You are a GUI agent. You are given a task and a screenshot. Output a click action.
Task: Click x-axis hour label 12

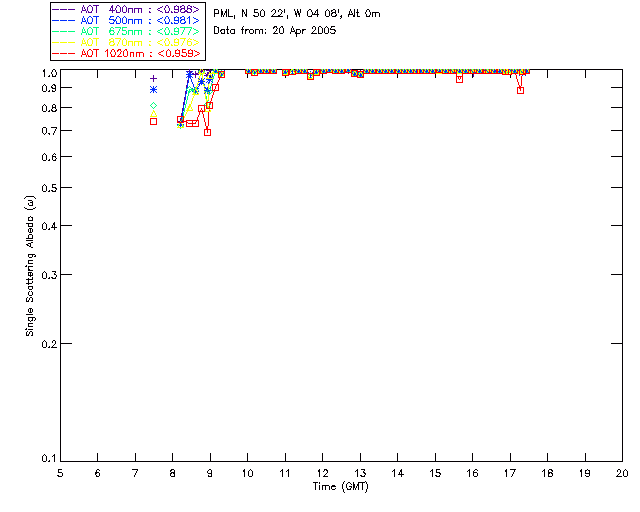[322, 473]
